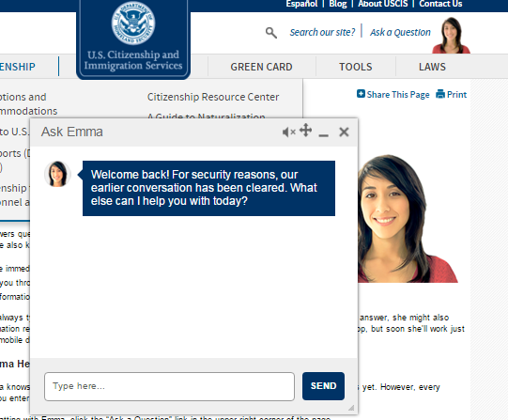Click the move chat window arrows icon
This screenshot has height=420, width=508.
tap(305, 131)
